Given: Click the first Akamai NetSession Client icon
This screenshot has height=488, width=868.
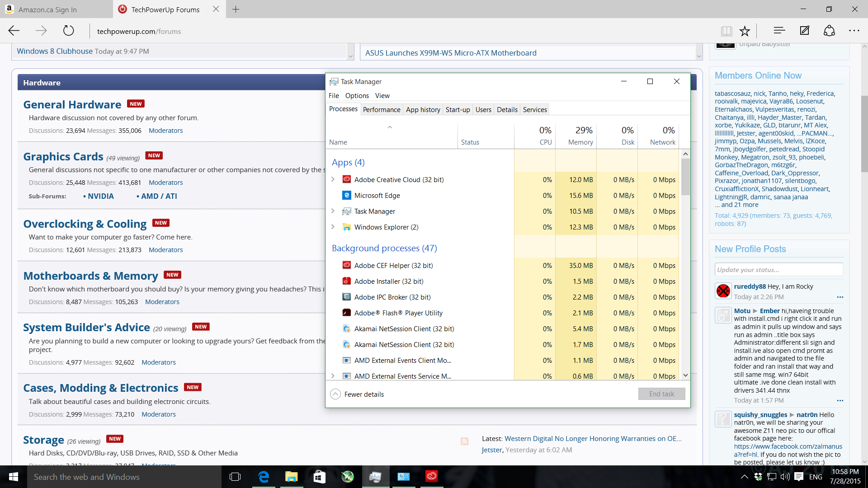Looking at the screenshot, I should [x=347, y=328].
